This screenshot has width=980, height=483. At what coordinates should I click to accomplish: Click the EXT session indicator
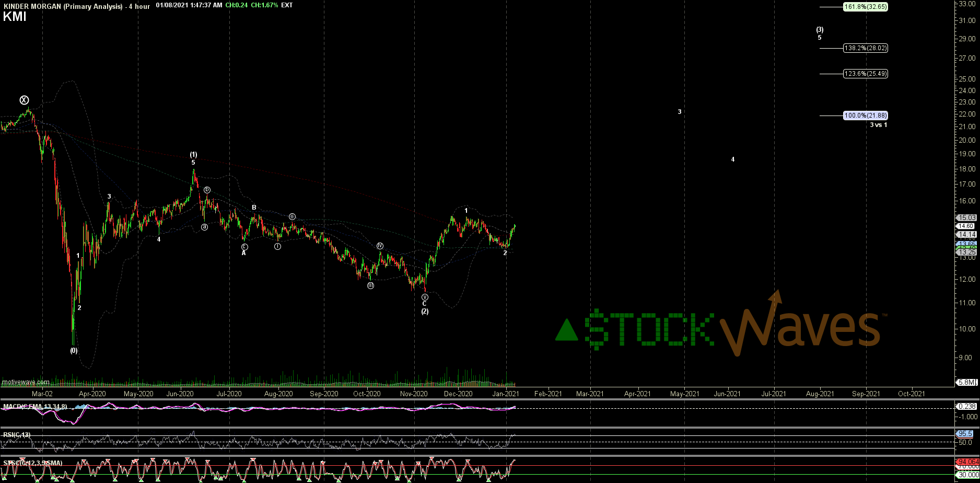click(287, 5)
